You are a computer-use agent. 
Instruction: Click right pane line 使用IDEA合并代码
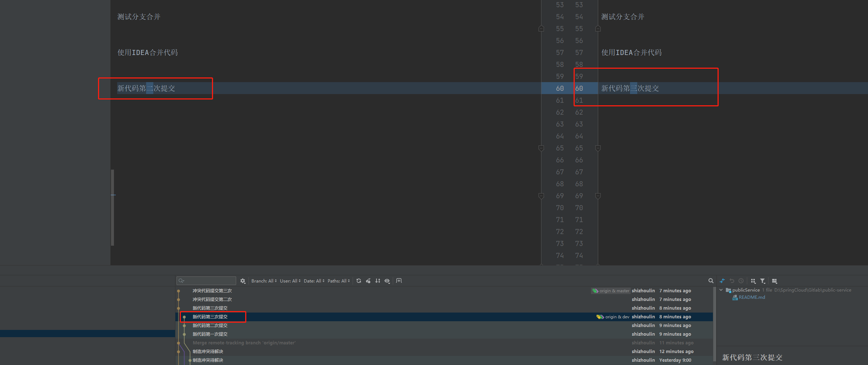[631, 52]
